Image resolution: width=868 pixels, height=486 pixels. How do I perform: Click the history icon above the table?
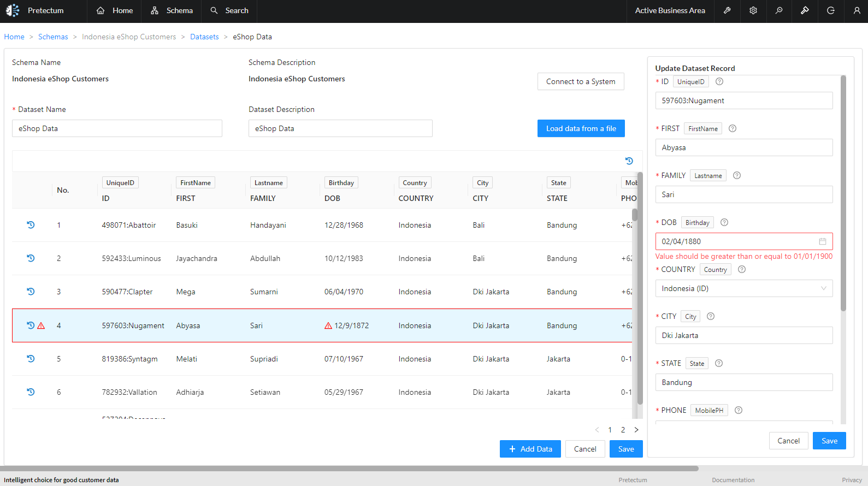629,161
